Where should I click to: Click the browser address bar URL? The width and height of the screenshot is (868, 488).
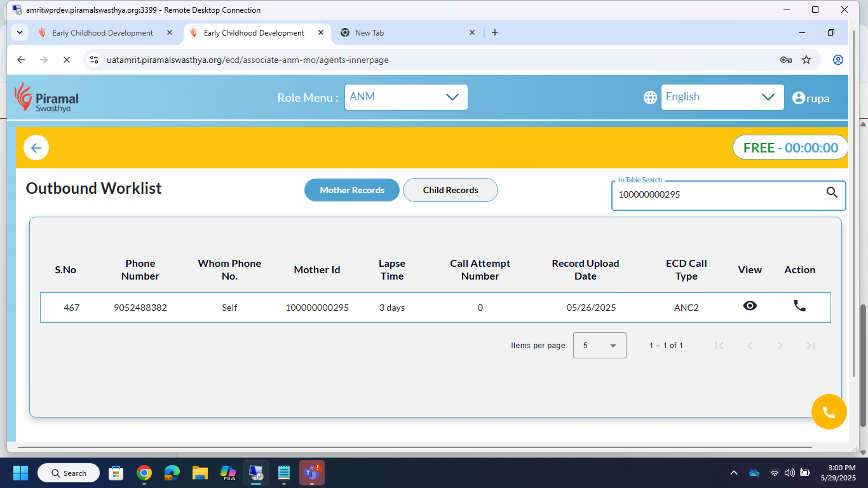[x=248, y=60]
